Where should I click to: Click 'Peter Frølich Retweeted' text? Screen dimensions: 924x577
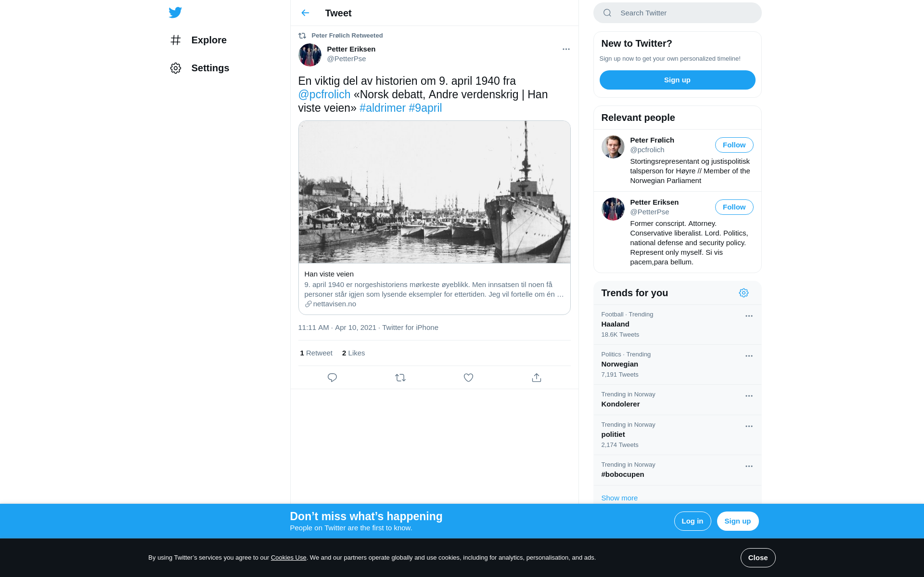[347, 36]
